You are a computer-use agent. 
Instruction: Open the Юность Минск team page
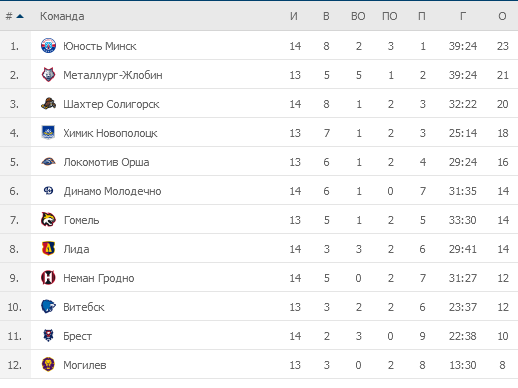pyautogui.click(x=100, y=46)
